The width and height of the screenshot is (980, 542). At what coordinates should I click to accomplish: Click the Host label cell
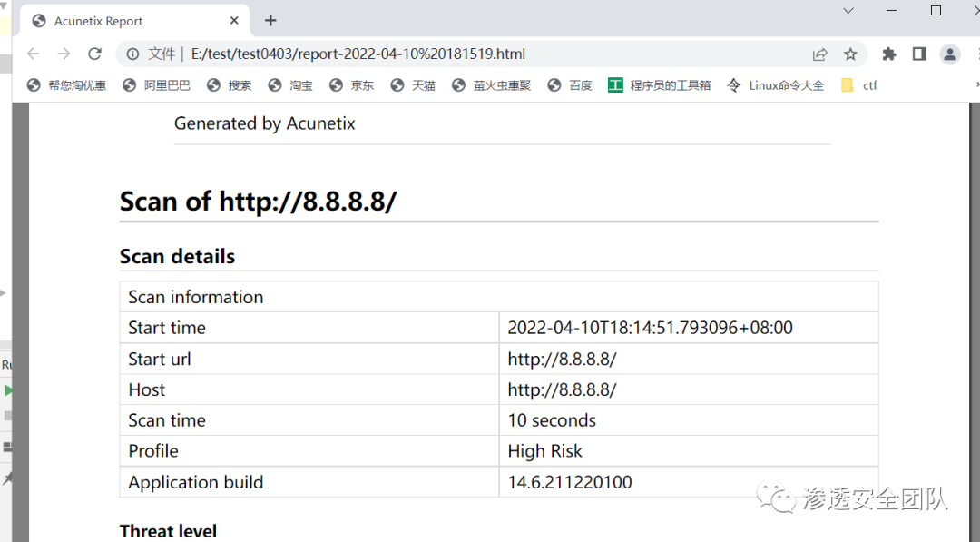pos(309,389)
